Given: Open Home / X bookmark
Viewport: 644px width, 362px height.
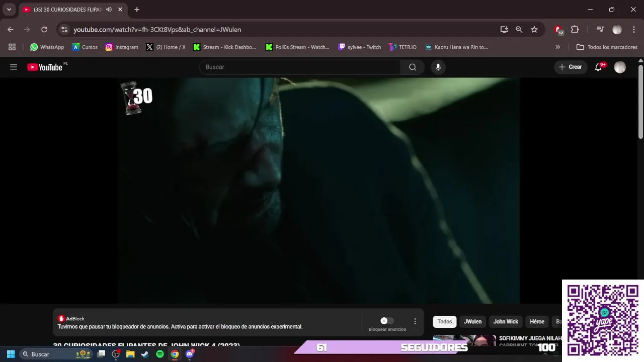Looking at the screenshot, I should click(166, 47).
